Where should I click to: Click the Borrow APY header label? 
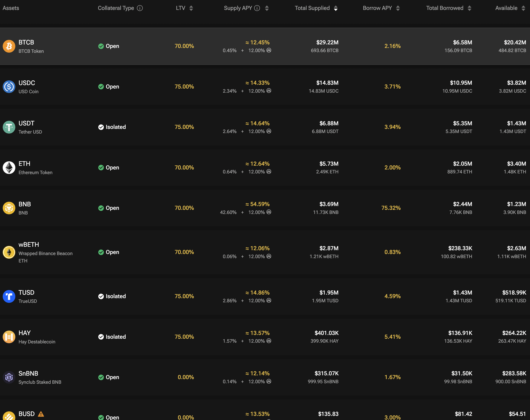tap(377, 8)
